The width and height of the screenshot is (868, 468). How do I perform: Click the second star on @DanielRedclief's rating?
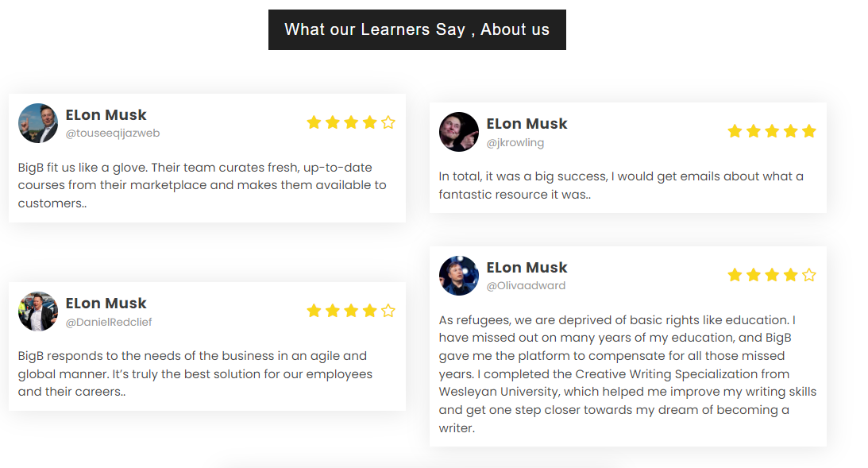(x=331, y=311)
